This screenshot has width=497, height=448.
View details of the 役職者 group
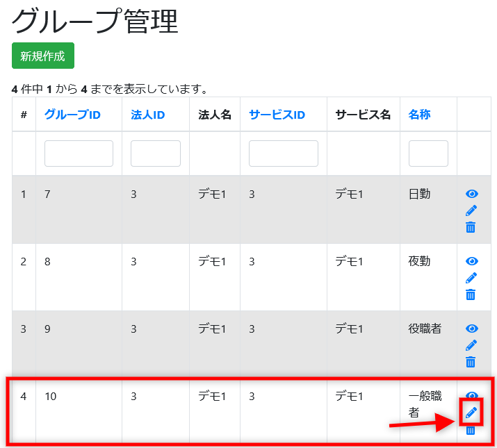point(471,329)
